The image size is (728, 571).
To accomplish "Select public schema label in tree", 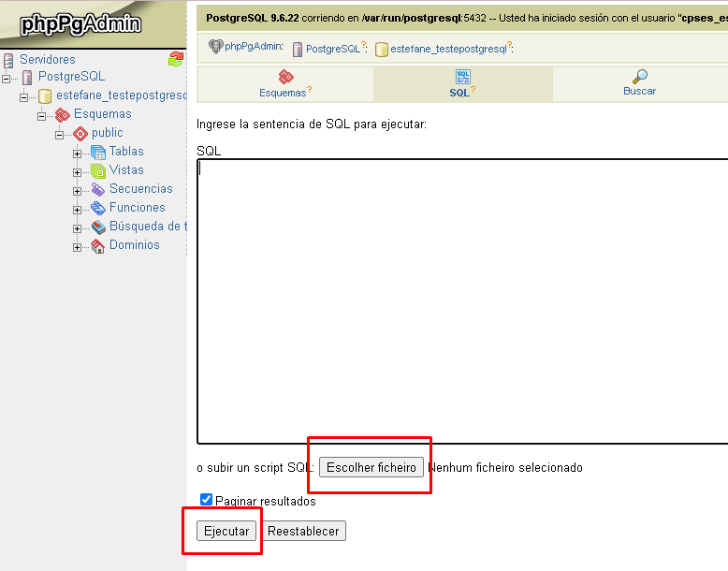I will pyautogui.click(x=108, y=132).
